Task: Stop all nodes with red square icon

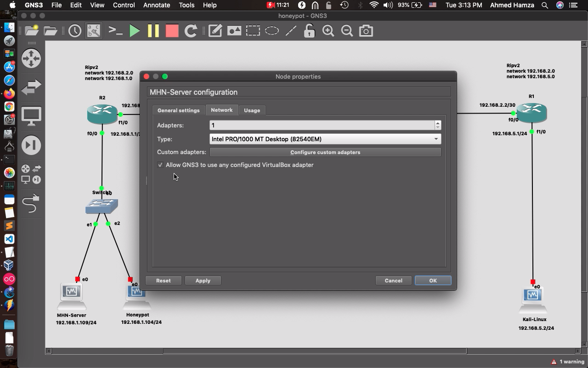Action: pos(172,31)
